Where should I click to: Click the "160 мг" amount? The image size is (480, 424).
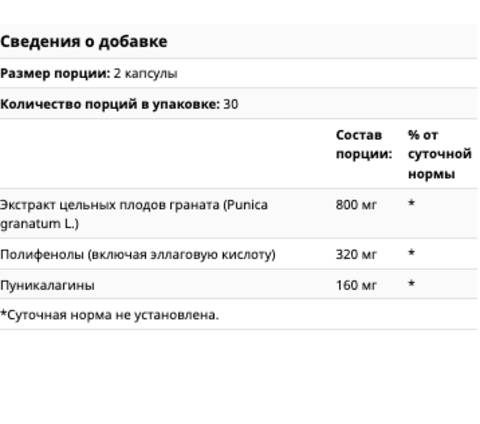click(356, 285)
